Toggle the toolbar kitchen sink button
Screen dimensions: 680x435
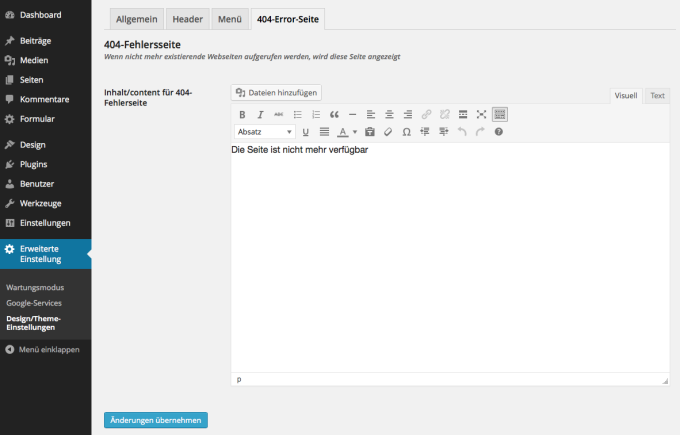(x=500, y=114)
